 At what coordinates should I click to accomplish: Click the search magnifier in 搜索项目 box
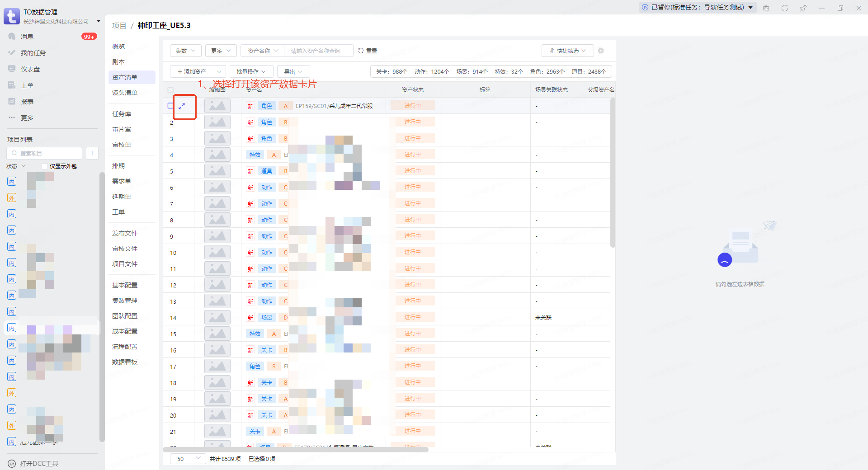point(14,153)
